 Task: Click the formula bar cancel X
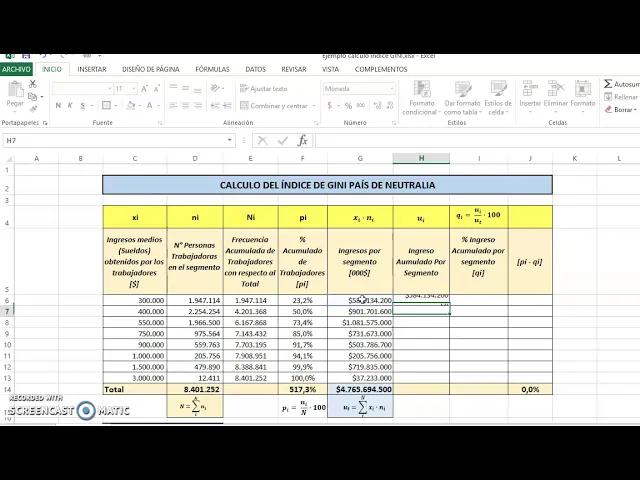[x=262, y=141]
